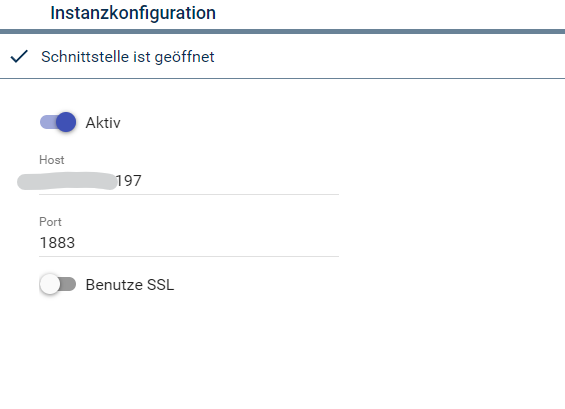Click the thin divider below the status message
This screenshot has height=409, width=565.
282,78
